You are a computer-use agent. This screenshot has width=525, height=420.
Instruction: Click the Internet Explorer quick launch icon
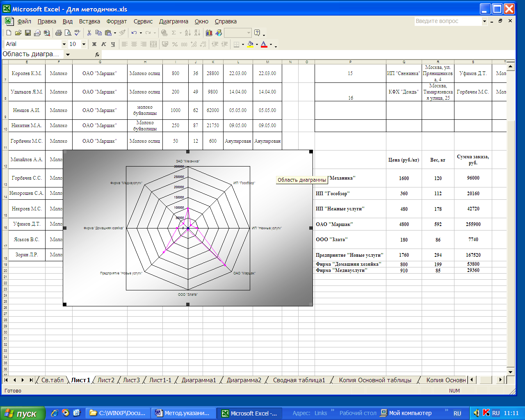55,413
